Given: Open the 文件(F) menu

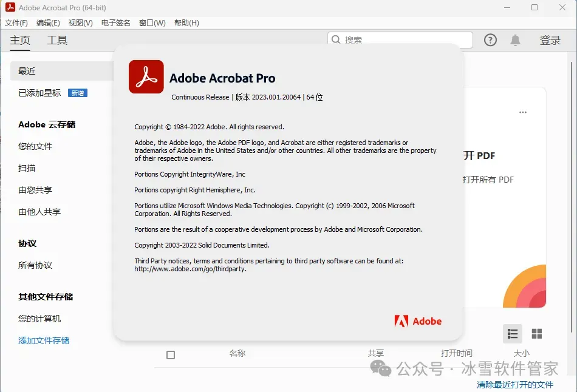Looking at the screenshot, I should [x=16, y=23].
